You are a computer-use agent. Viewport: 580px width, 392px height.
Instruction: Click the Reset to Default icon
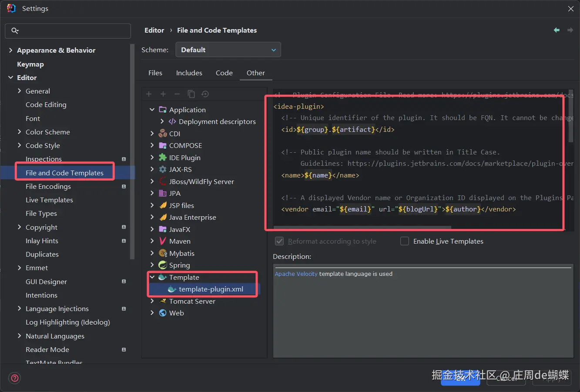point(205,94)
